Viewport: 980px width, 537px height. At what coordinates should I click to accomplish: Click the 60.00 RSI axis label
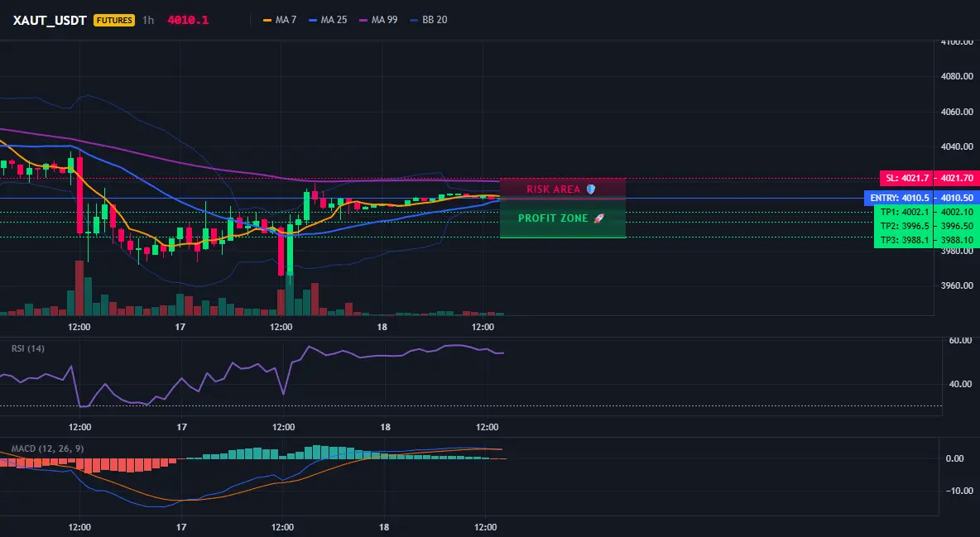tap(960, 340)
